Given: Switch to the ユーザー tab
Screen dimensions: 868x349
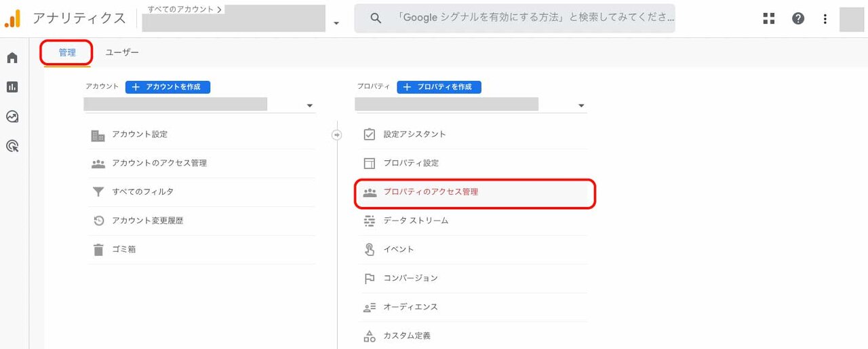Looking at the screenshot, I should [x=122, y=52].
